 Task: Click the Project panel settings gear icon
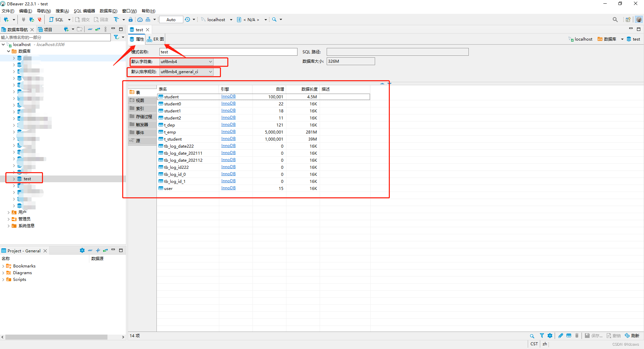[x=82, y=250]
